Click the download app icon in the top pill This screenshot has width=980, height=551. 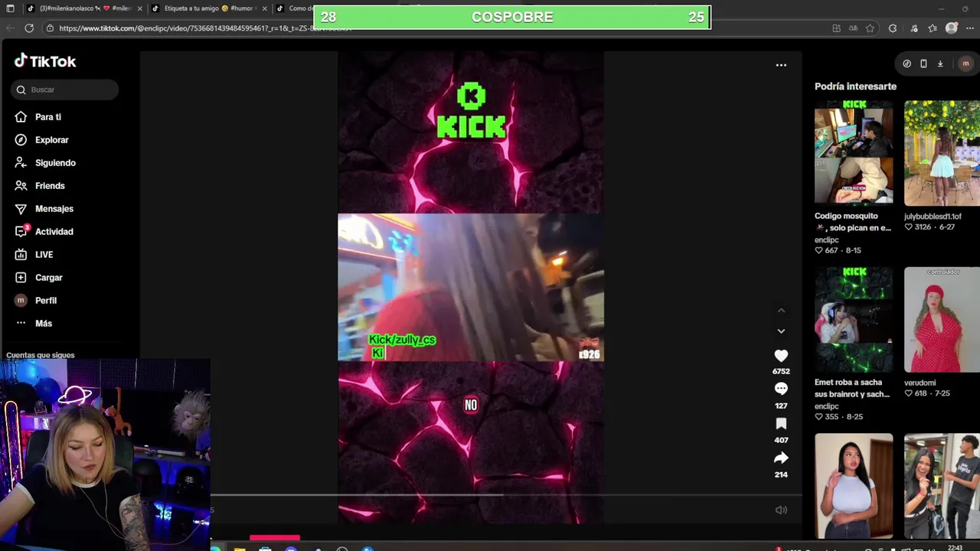[940, 64]
